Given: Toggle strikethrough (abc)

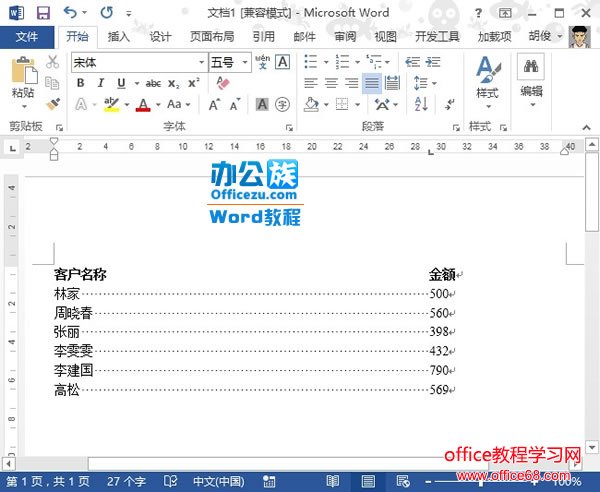Looking at the screenshot, I should pos(153,83).
